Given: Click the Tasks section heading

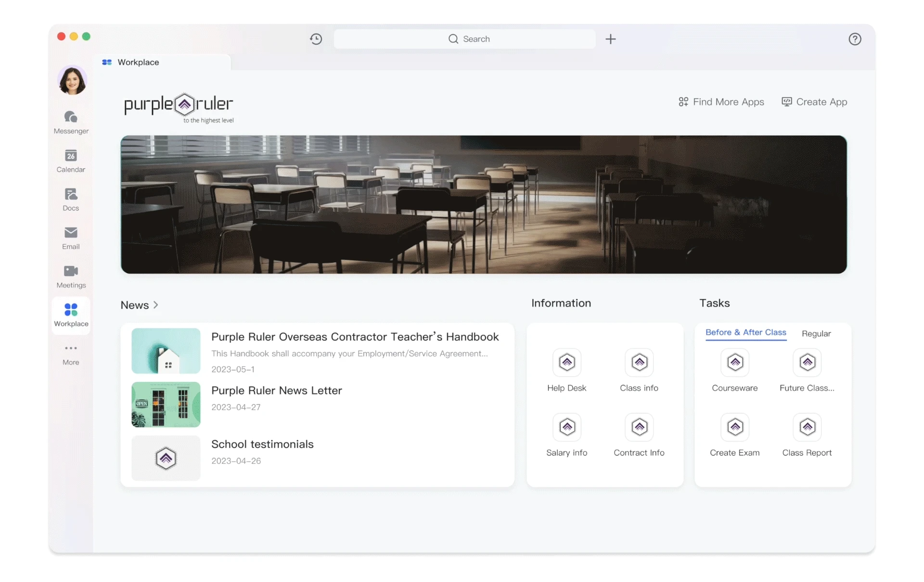Looking at the screenshot, I should click(x=715, y=303).
